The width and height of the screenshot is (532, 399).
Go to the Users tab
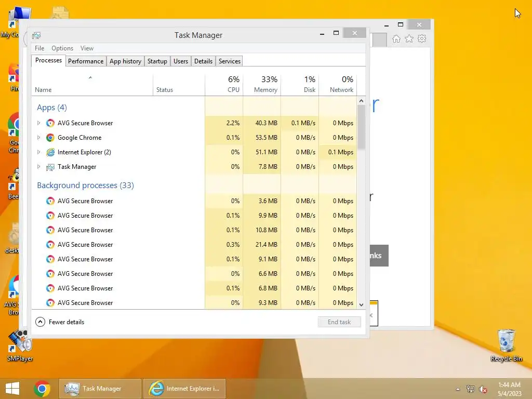point(180,61)
